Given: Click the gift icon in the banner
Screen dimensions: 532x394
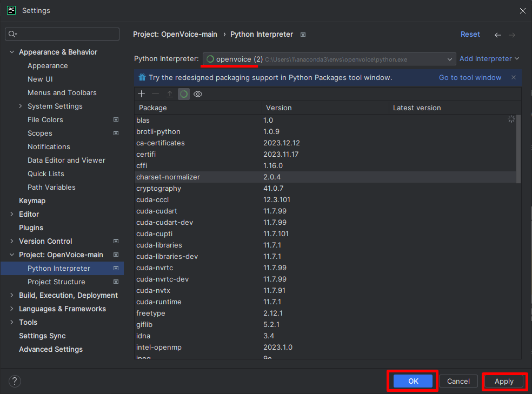Looking at the screenshot, I should coord(142,77).
